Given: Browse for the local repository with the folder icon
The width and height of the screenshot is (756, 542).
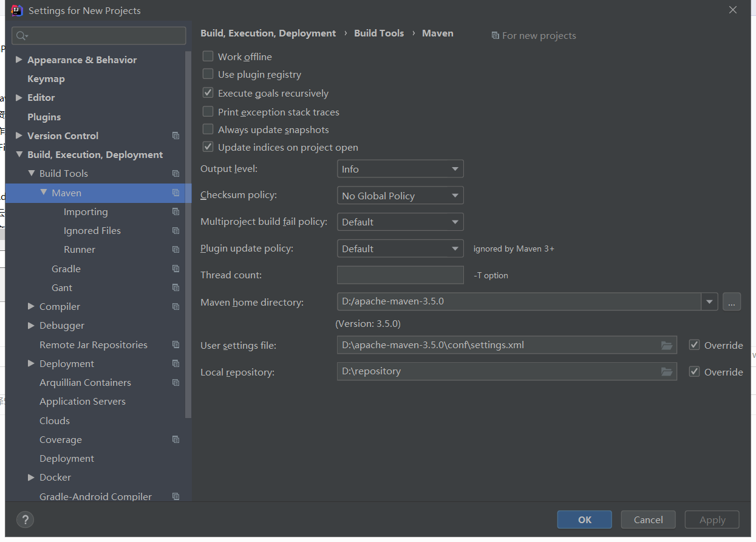Looking at the screenshot, I should [x=667, y=371].
